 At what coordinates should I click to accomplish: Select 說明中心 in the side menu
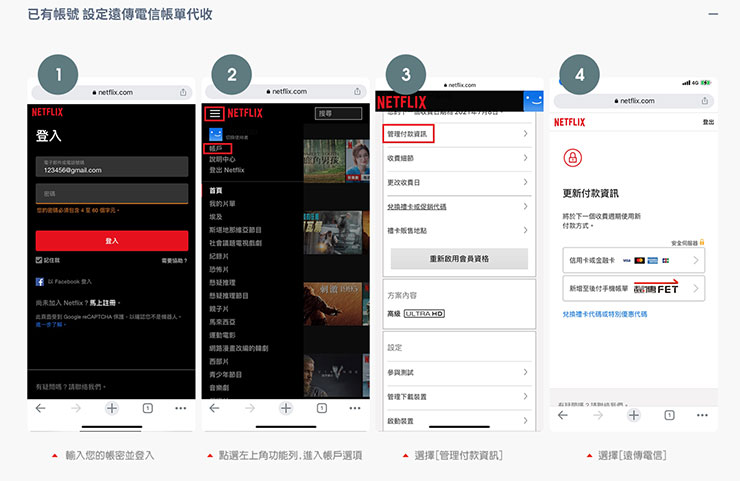coord(222,160)
